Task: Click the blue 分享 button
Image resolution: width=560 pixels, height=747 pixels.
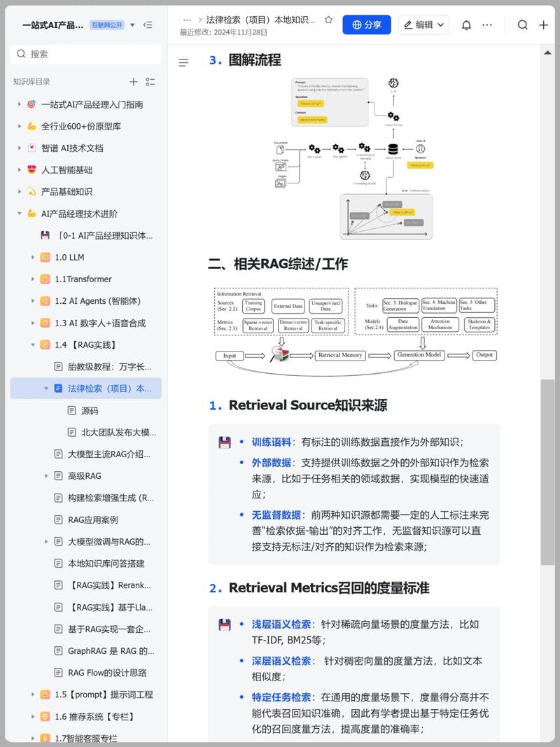Action: click(x=366, y=25)
